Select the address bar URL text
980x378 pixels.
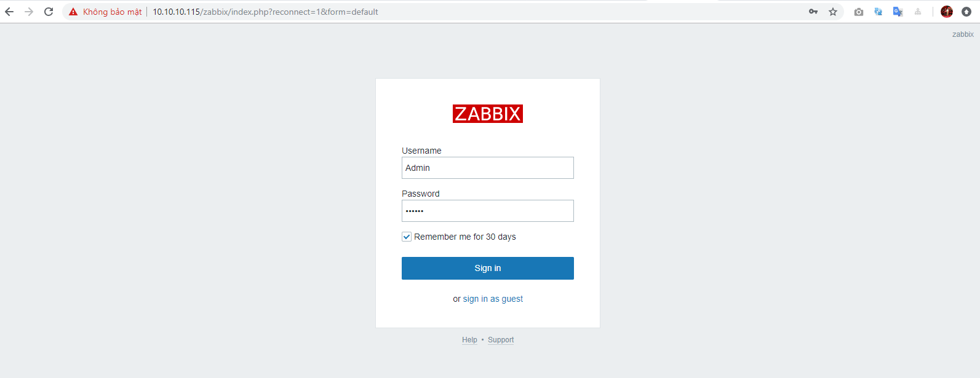(x=265, y=12)
